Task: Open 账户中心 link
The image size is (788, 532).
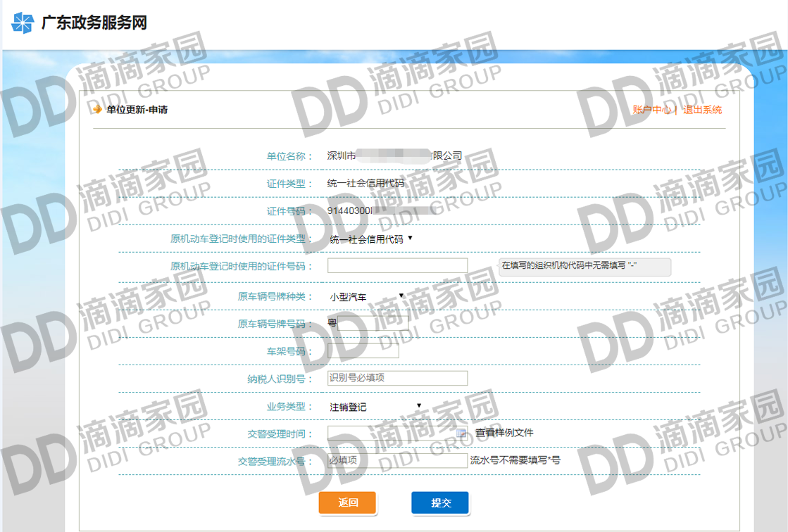Action: click(x=652, y=110)
